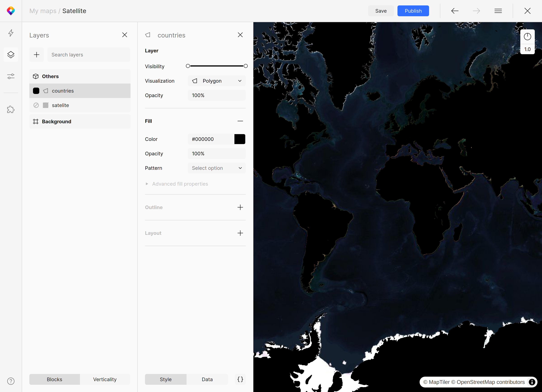Viewport: 542px width, 392px height.
Task: Reset map bearing compass button
Action: click(527, 37)
